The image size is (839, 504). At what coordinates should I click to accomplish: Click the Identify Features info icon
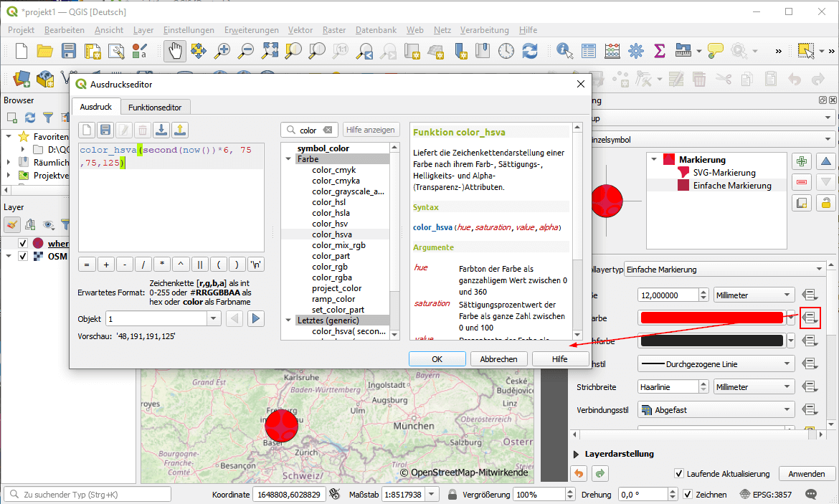coord(565,51)
